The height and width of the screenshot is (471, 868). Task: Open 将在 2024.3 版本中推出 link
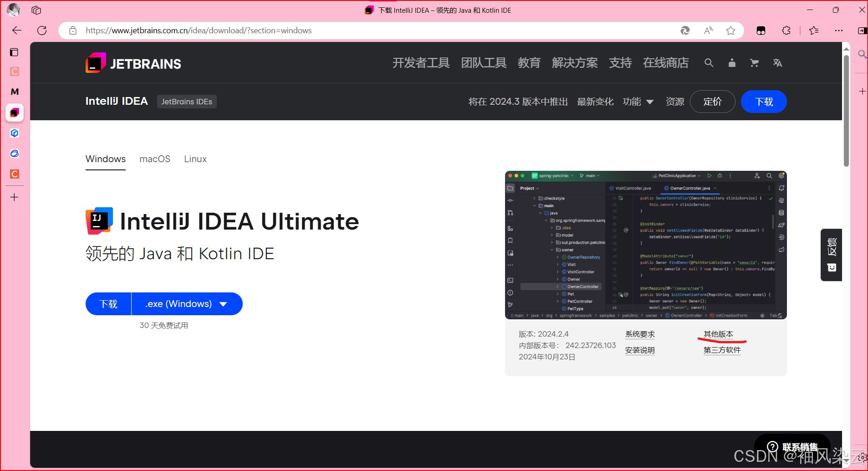click(518, 102)
